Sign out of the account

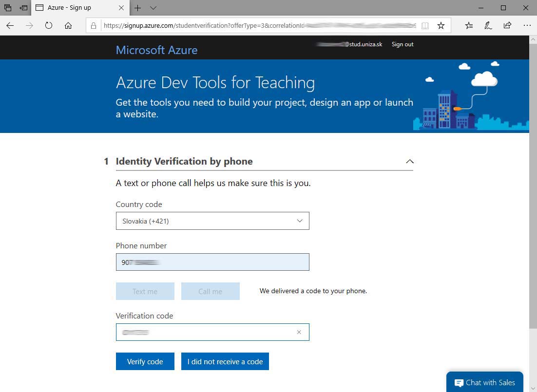tap(403, 44)
